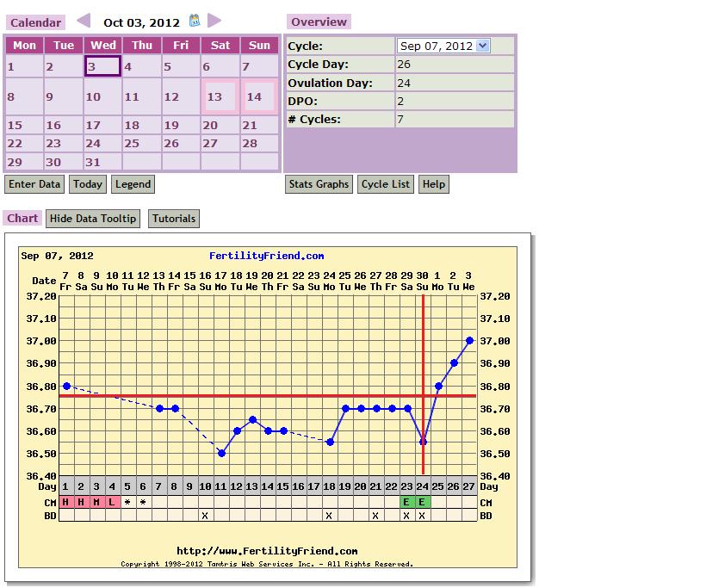
Task: Toggle Hide Data Tooltip
Action: [93, 219]
